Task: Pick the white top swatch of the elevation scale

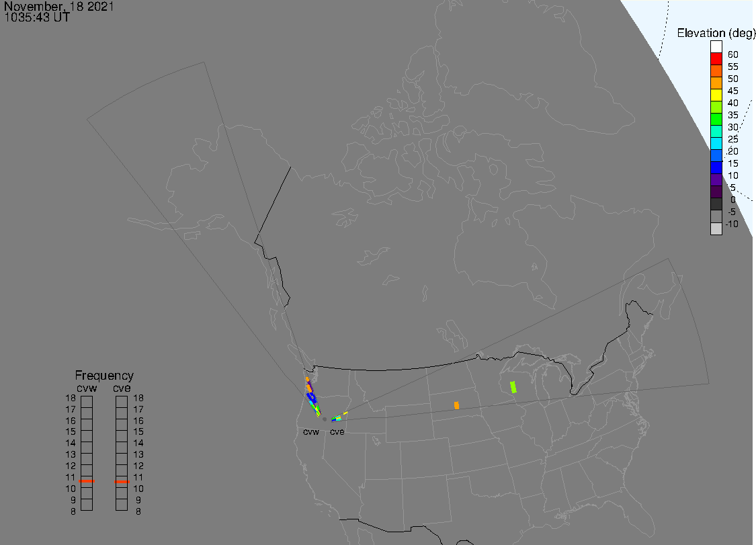Action: pos(716,46)
